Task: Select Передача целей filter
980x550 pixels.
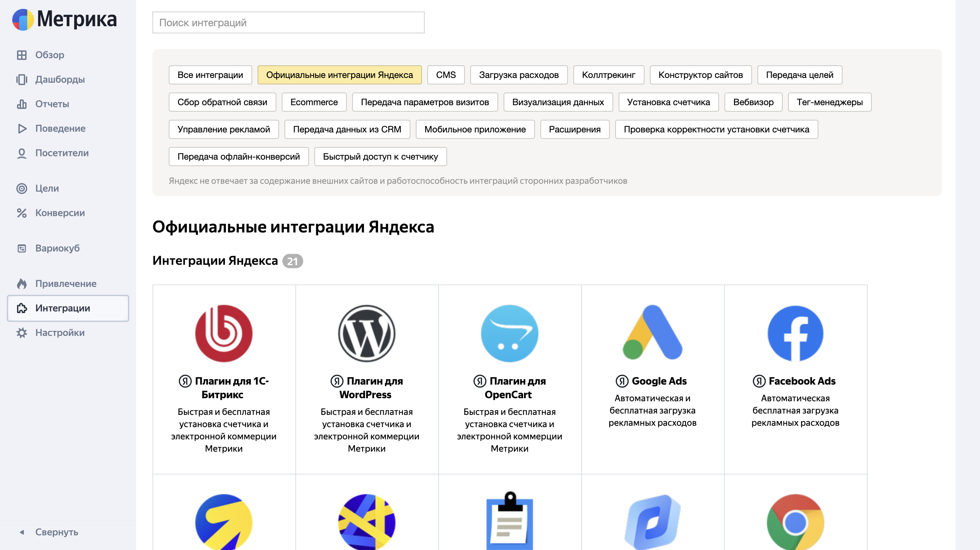Action: pos(799,75)
